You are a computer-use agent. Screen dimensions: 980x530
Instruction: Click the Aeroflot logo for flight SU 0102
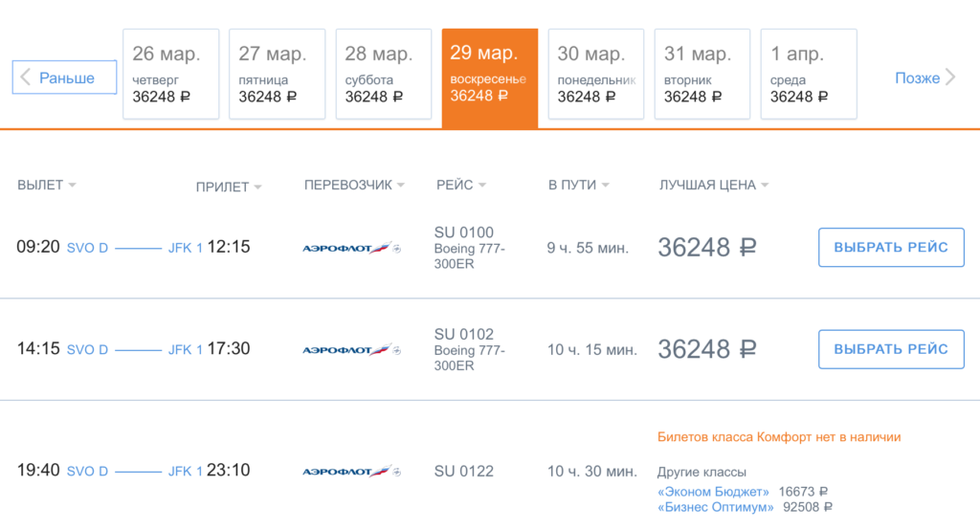click(351, 350)
